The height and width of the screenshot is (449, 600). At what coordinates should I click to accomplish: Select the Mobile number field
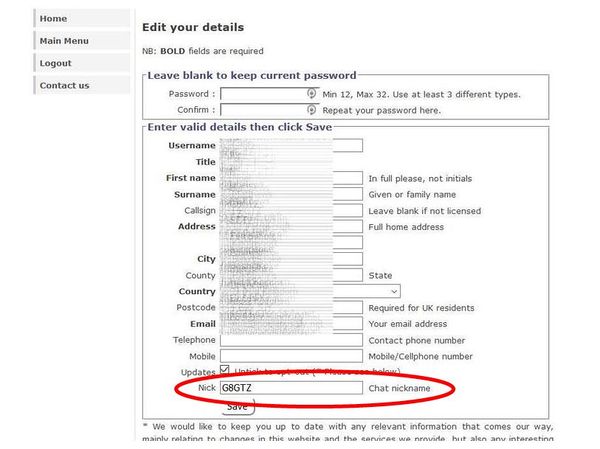(x=290, y=356)
